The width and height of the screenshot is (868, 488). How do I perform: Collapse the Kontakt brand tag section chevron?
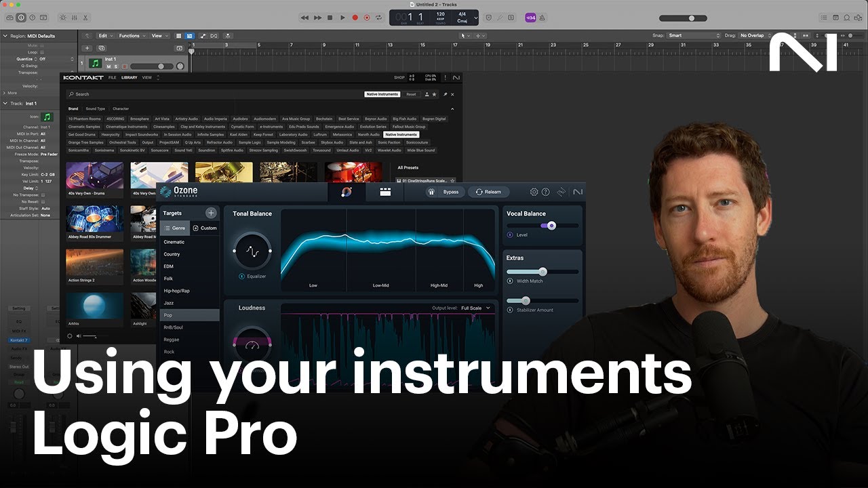click(x=452, y=108)
